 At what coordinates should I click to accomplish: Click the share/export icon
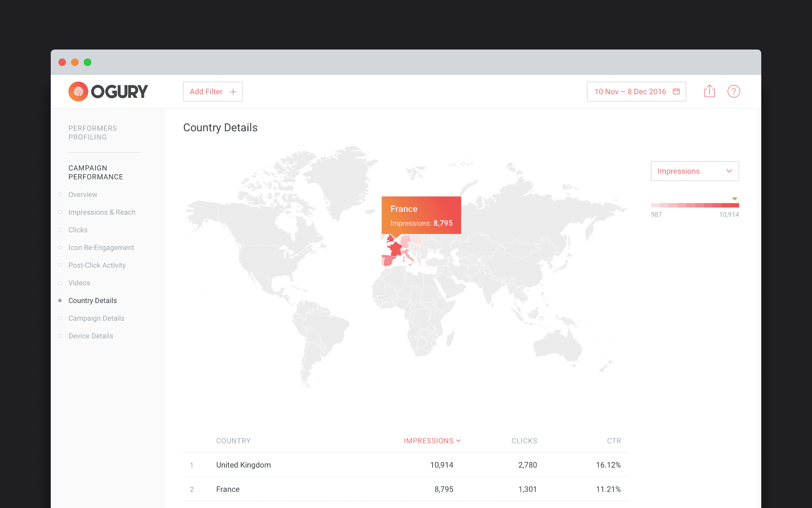click(710, 91)
